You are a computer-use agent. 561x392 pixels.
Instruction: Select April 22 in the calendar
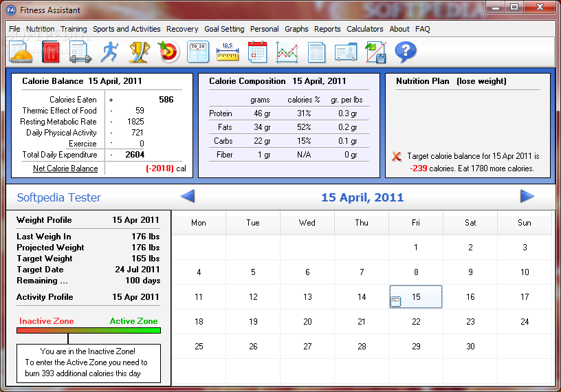tap(416, 321)
